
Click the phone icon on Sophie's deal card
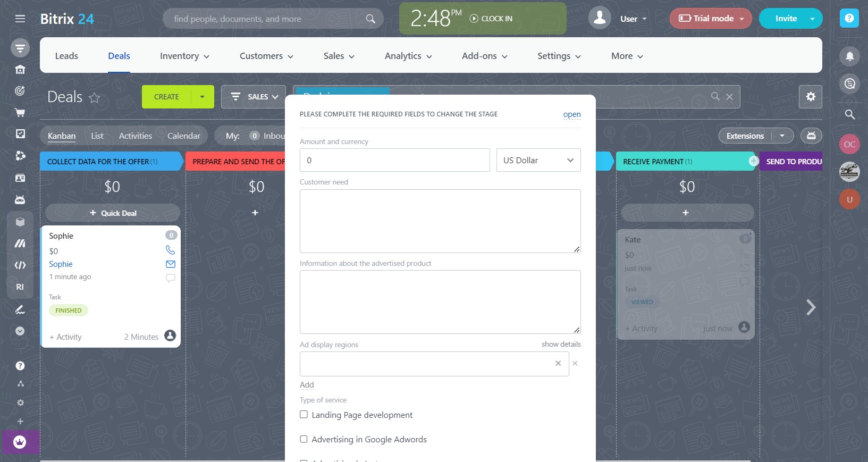(x=170, y=250)
